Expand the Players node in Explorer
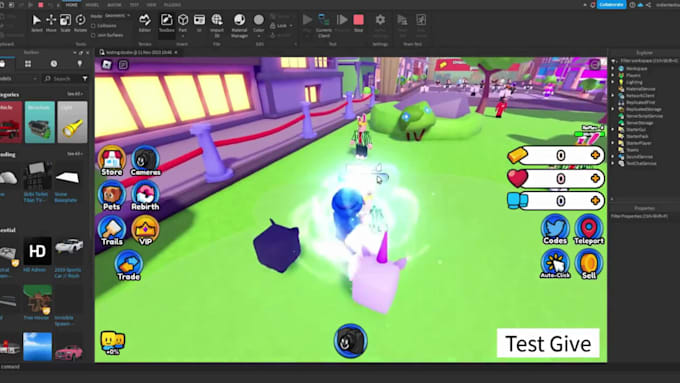 613,75
